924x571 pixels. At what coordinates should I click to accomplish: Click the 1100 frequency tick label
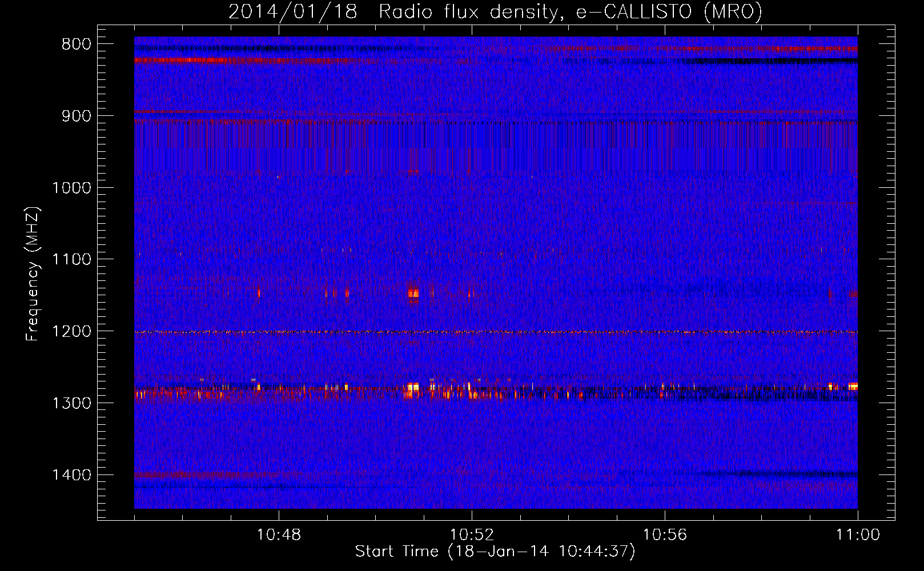click(x=71, y=260)
